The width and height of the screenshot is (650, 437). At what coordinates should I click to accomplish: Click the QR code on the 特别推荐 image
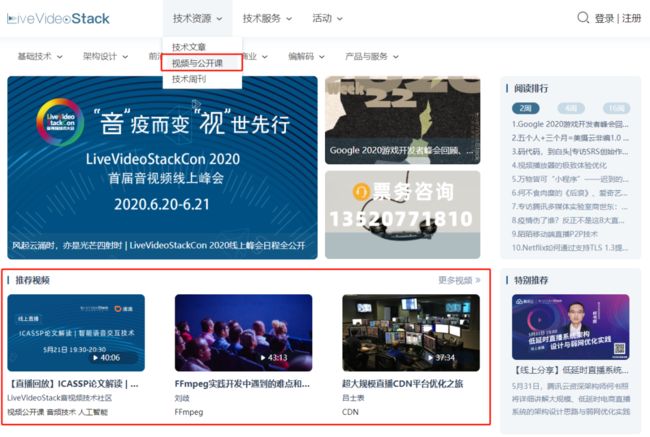point(619,349)
